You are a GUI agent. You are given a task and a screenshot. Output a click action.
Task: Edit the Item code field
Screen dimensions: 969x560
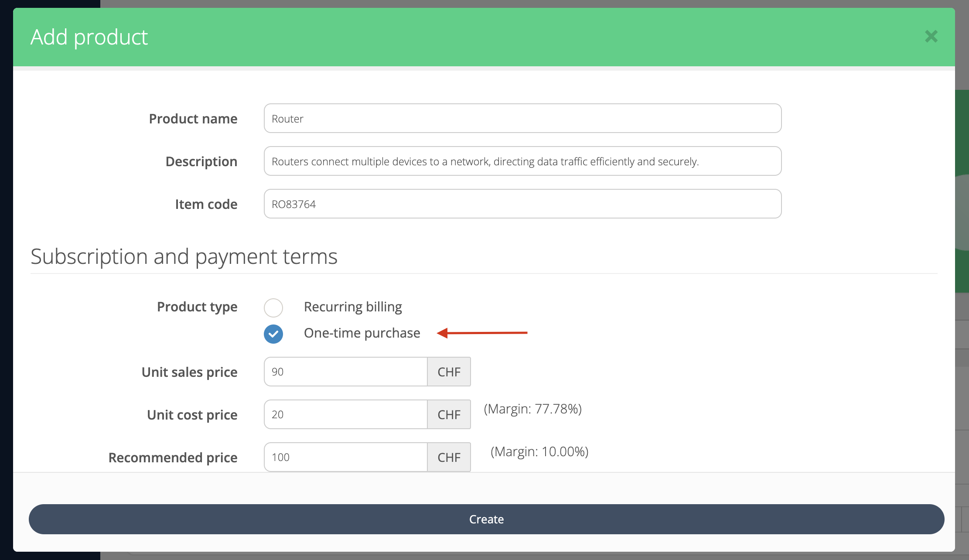coord(522,204)
